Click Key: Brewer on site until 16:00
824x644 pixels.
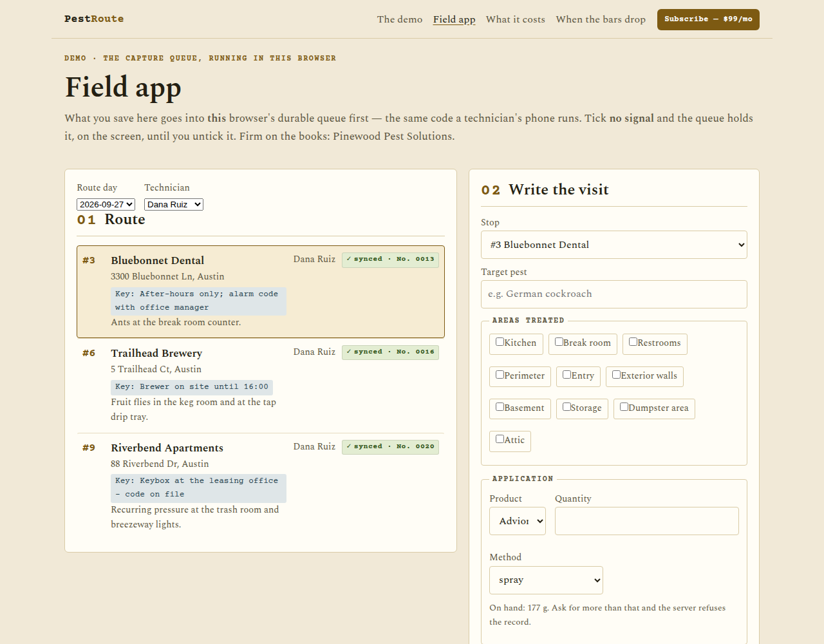tap(192, 387)
